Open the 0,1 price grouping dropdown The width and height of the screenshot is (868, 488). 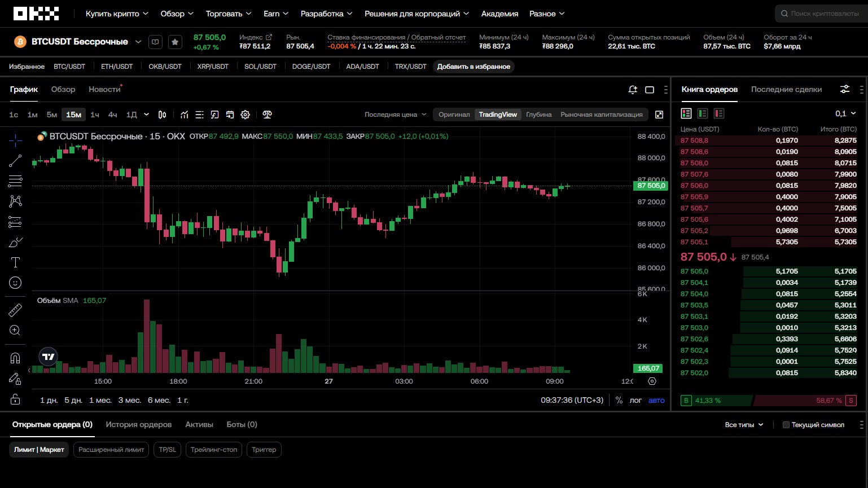tap(845, 113)
